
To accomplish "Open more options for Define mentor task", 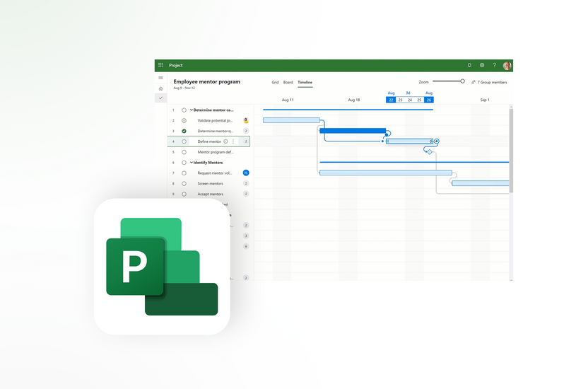I will point(233,141).
